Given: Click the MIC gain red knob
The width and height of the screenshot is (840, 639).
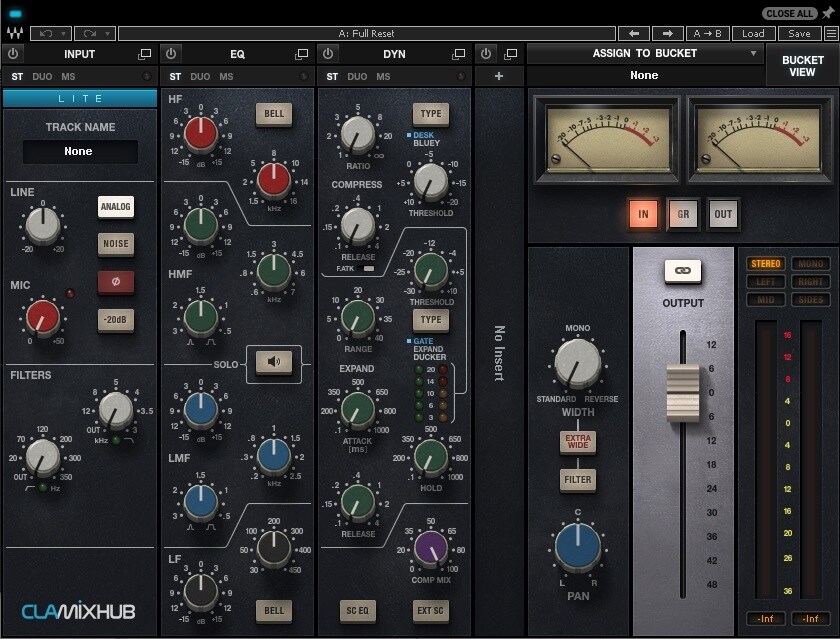Looking at the screenshot, I should pyautogui.click(x=43, y=317).
